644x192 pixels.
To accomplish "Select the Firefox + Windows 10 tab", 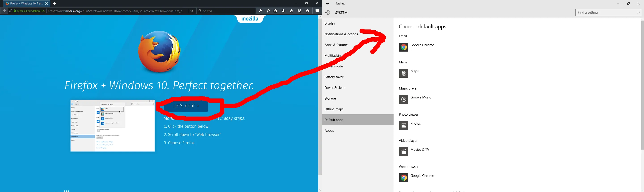I will 27,4.
